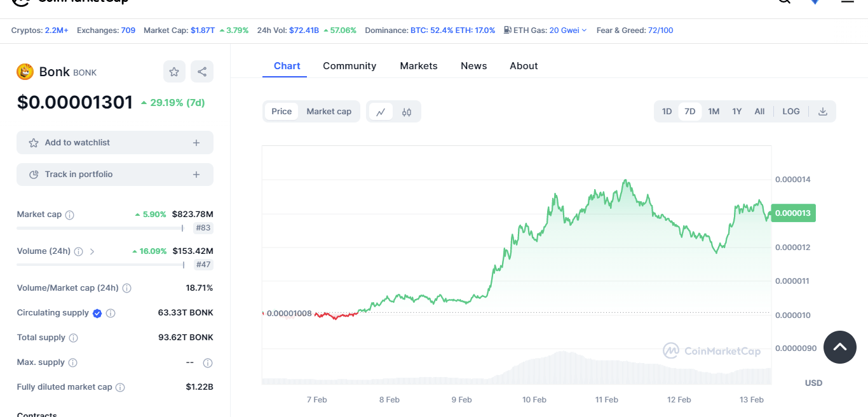Toggle the LOG scale option
This screenshot has width=868, height=417.
point(791,112)
